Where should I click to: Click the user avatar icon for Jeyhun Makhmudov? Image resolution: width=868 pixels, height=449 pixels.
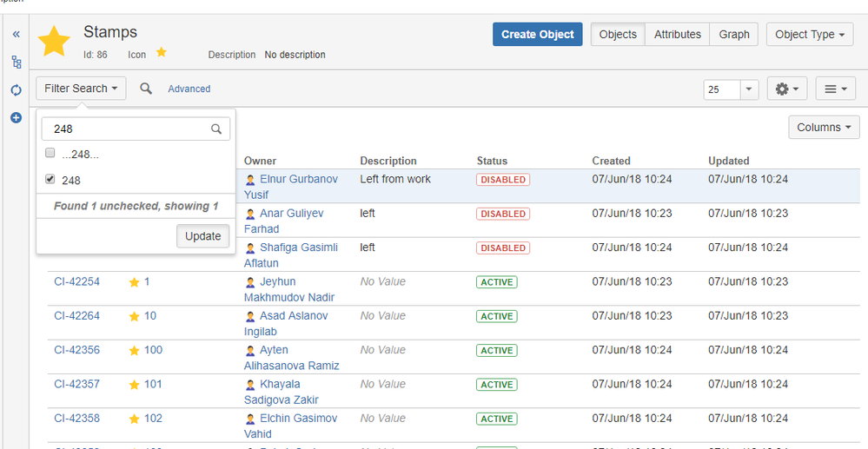pos(250,282)
